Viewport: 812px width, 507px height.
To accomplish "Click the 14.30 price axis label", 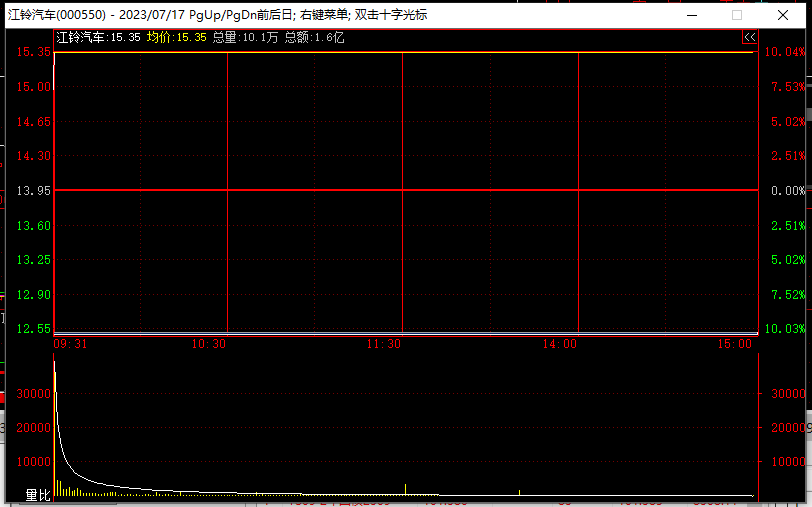I will coord(34,156).
